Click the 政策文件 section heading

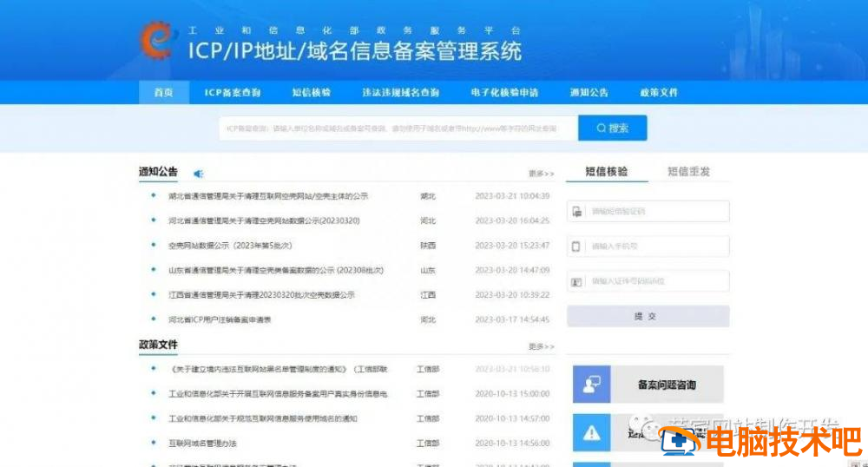pyautogui.click(x=158, y=345)
